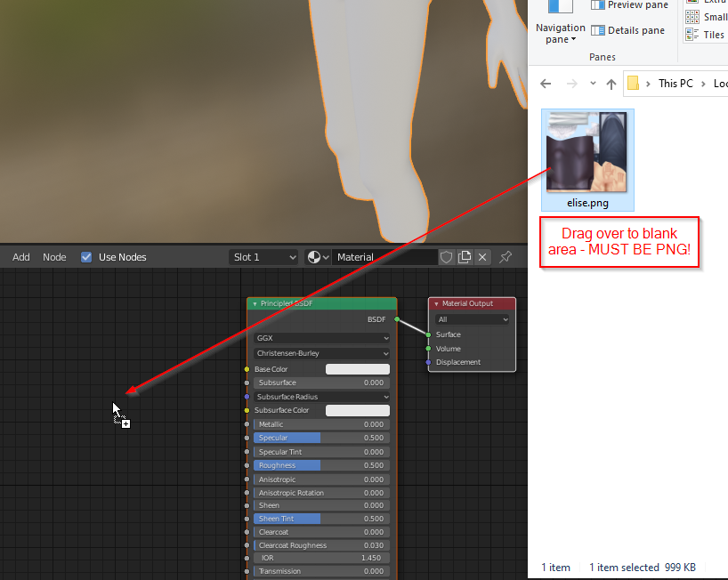
Task: Click the Specular Tint value field
Action: 322,452
